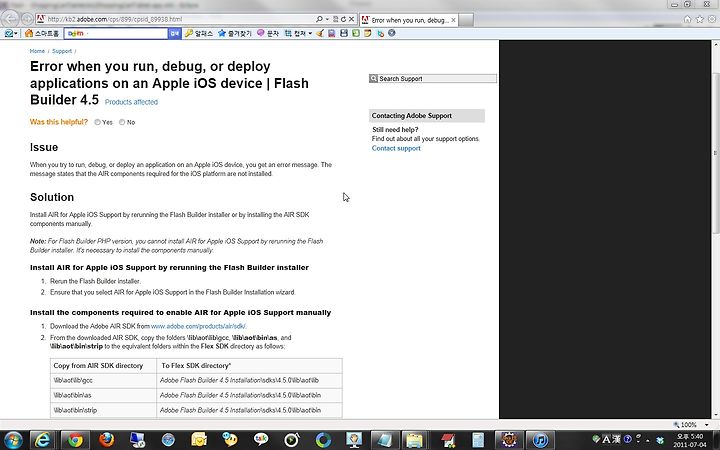720x450 pixels.
Task: Click the \lib\aot\bin\strip table cell
Action: (x=103, y=410)
